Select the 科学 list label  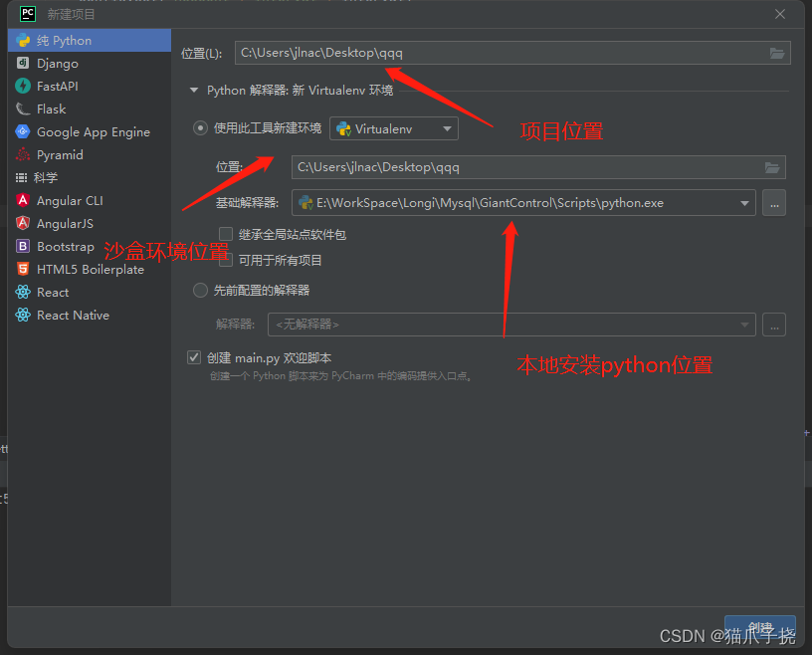pos(46,178)
